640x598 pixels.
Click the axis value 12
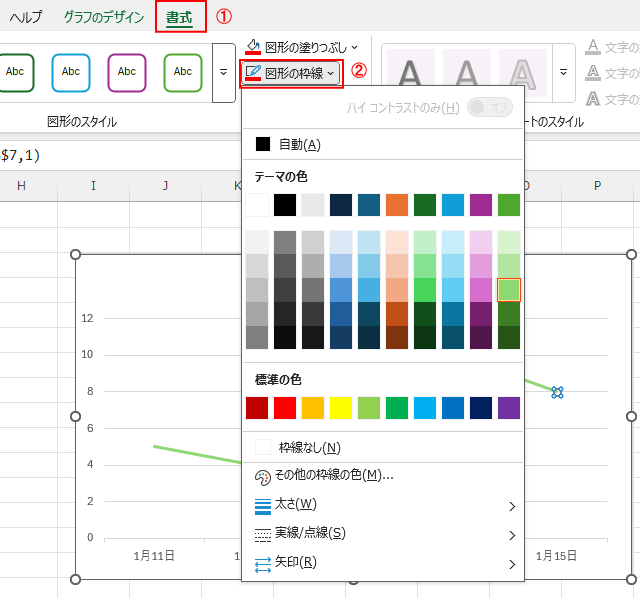click(x=87, y=318)
